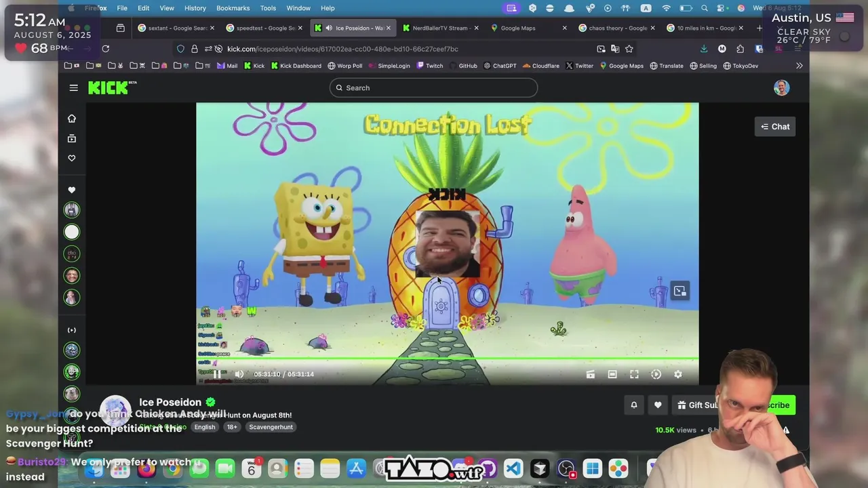Reload the page in Firefox
This screenshot has width=868, height=488.
point(105,49)
